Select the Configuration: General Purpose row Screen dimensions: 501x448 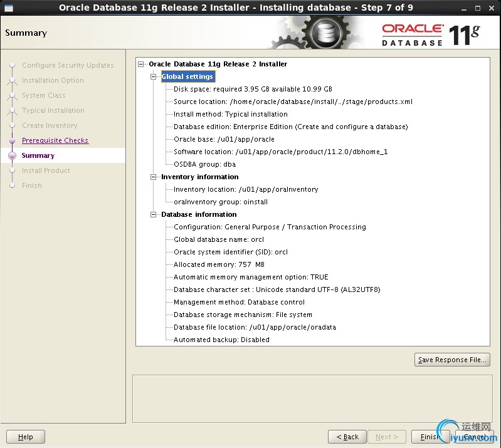270,227
